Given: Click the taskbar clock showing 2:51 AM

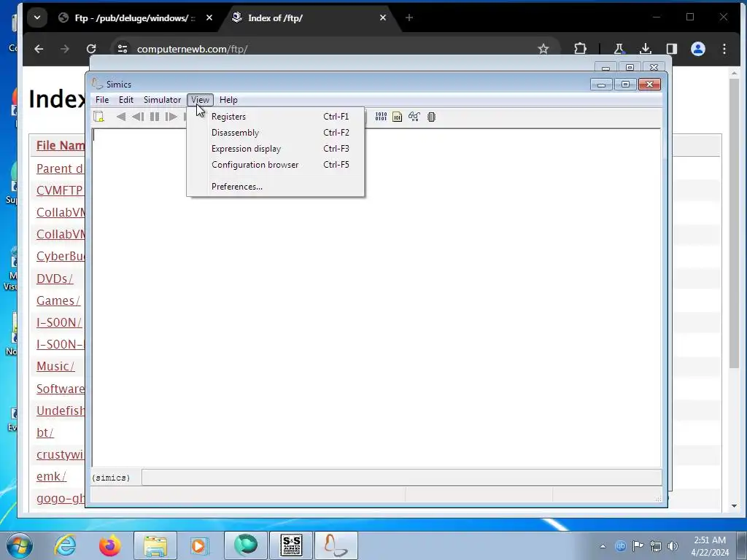Looking at the screenshot, I should 709,546.
